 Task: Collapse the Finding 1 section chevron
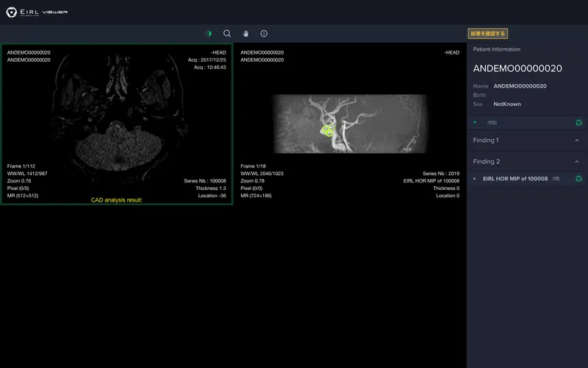577,141
